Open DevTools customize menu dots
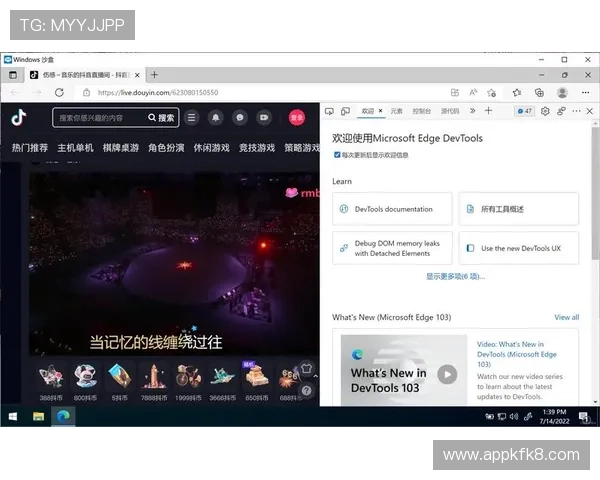This screenshot has width=600, height=480. (576, 111)
